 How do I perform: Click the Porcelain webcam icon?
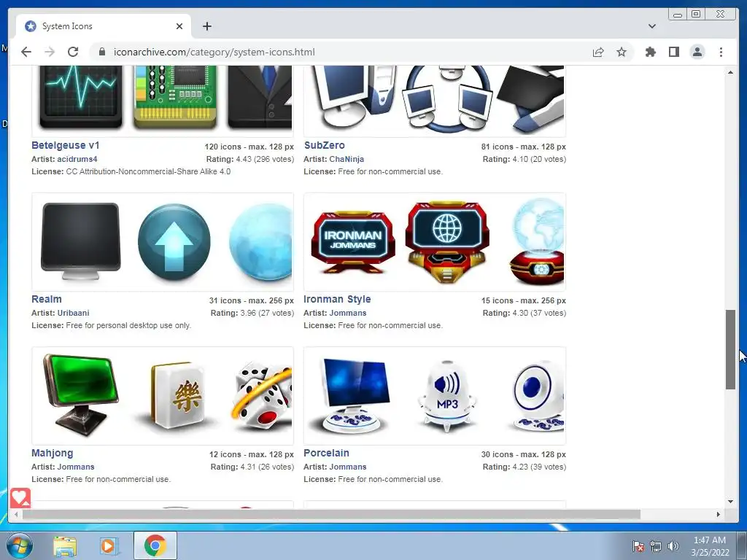tap(538, 395)
